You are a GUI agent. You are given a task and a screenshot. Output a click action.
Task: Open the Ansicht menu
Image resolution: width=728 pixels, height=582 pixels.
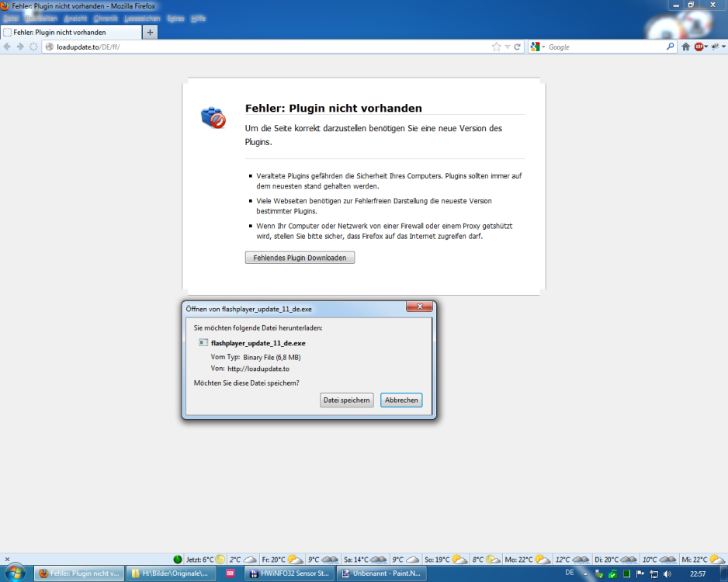tap(76, 19)
